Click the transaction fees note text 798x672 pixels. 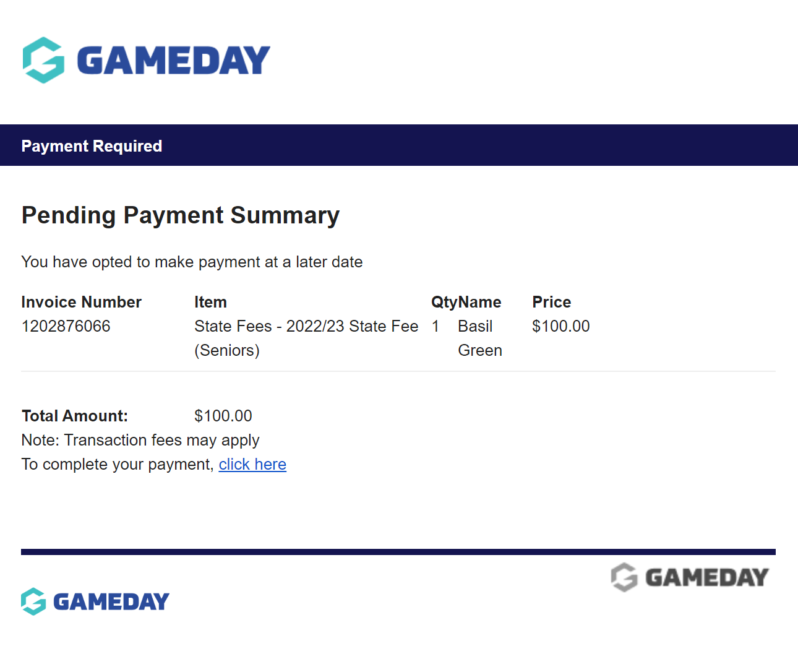click(x=140, y=440)
